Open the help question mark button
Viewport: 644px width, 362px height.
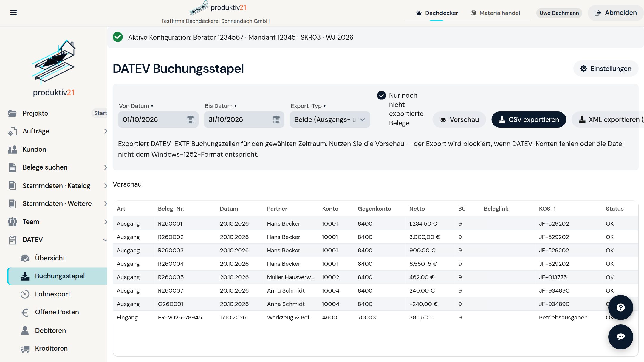(x=620, y=307)
